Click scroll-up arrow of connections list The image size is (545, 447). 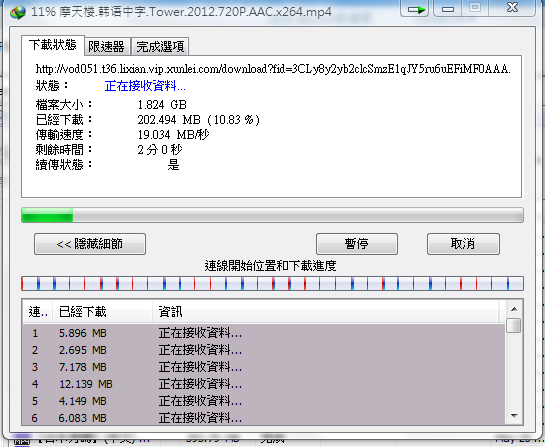point(514,309)
